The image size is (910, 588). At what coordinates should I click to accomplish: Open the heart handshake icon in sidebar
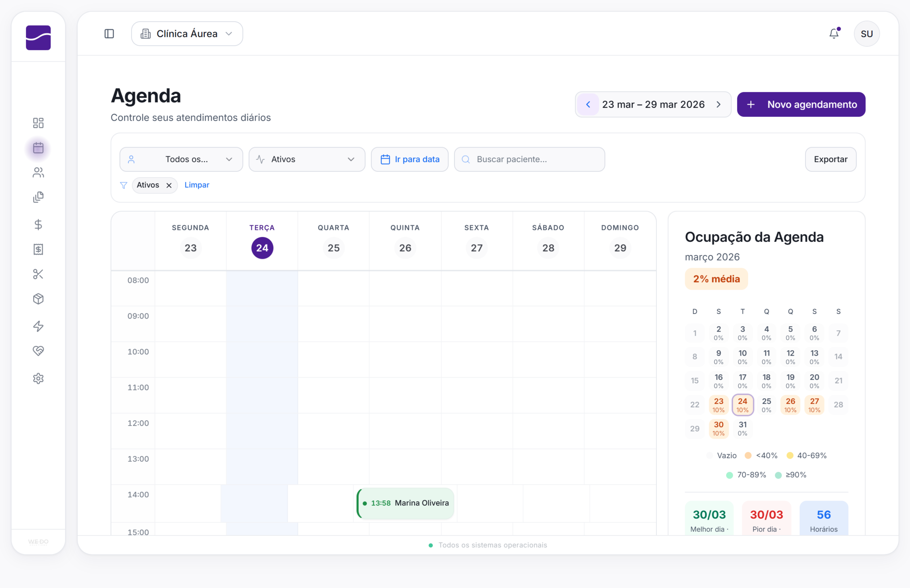38,351
